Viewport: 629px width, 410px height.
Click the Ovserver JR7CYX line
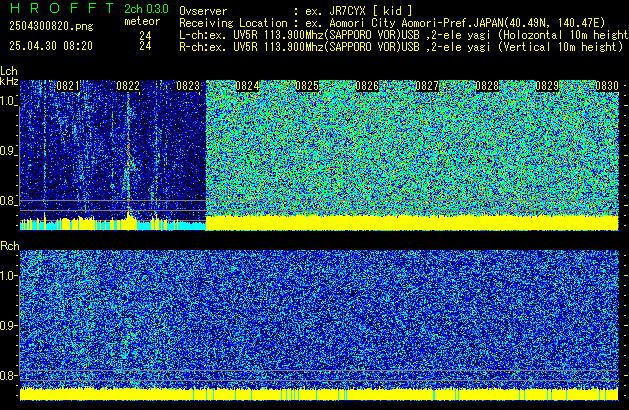click(296, 11)
